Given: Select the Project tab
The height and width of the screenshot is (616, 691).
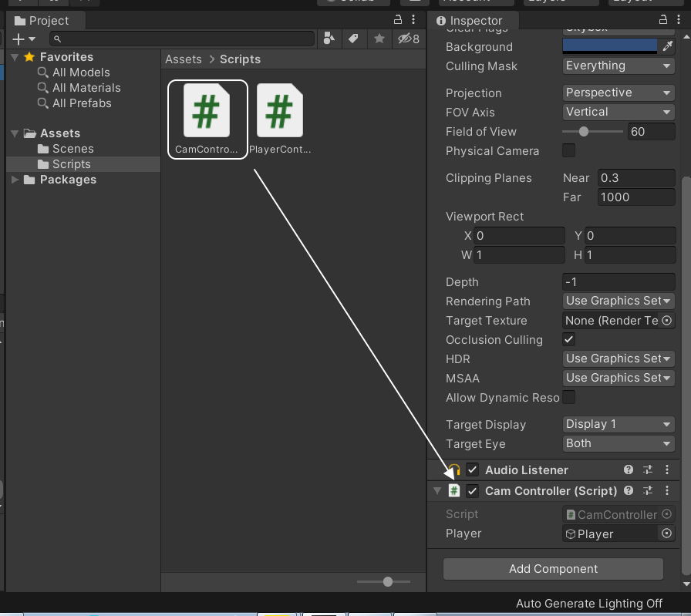Looking at the screenshot, I should 46,21.
